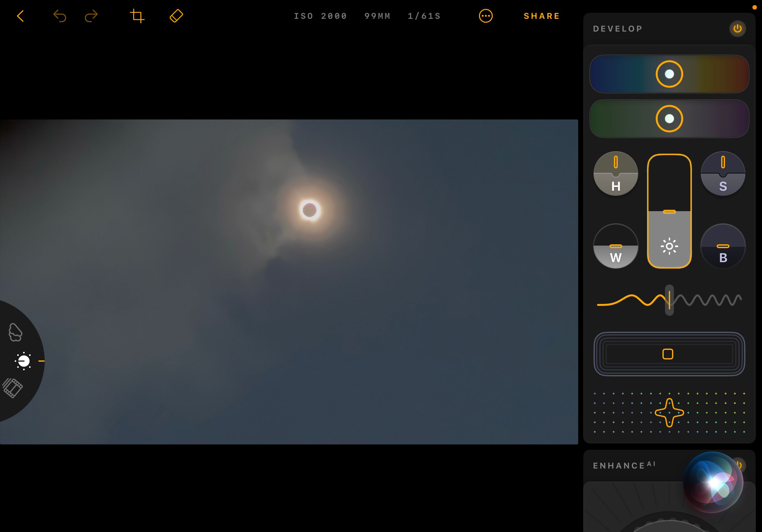The image size is (762, 532).
Task: Click the vignette square control
Action: coord(668,354)
